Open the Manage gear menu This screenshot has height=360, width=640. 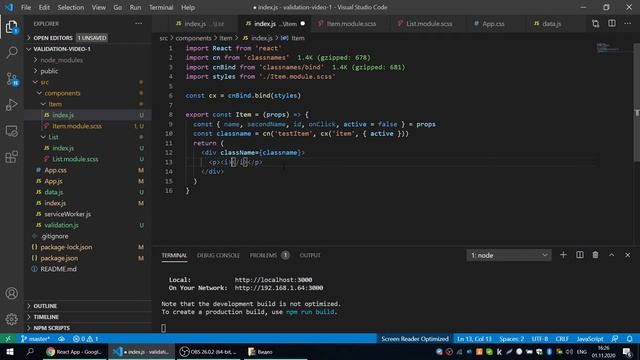[11, 319]
